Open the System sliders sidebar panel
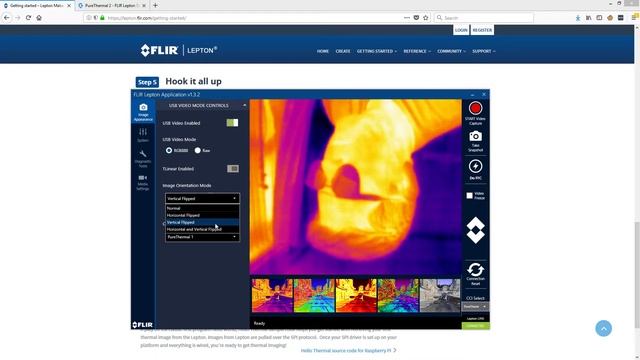The image size is (640, 360). [x=143, y=135]
